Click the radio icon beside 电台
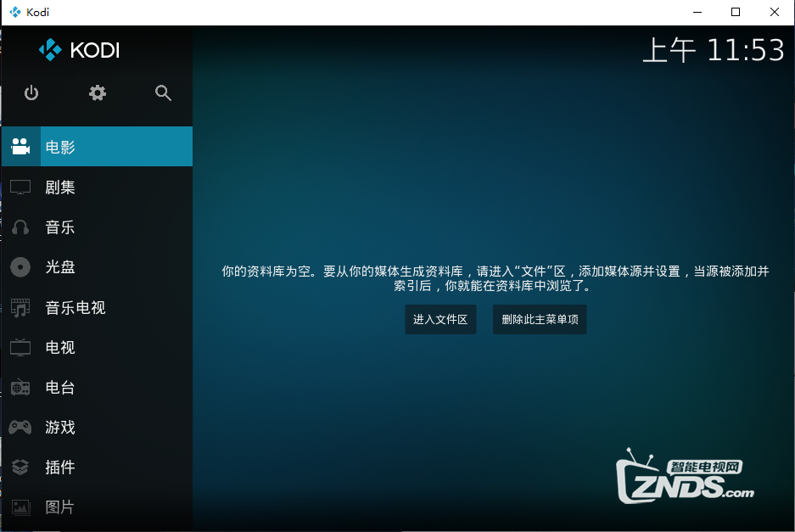 click(x=20, y=387)
